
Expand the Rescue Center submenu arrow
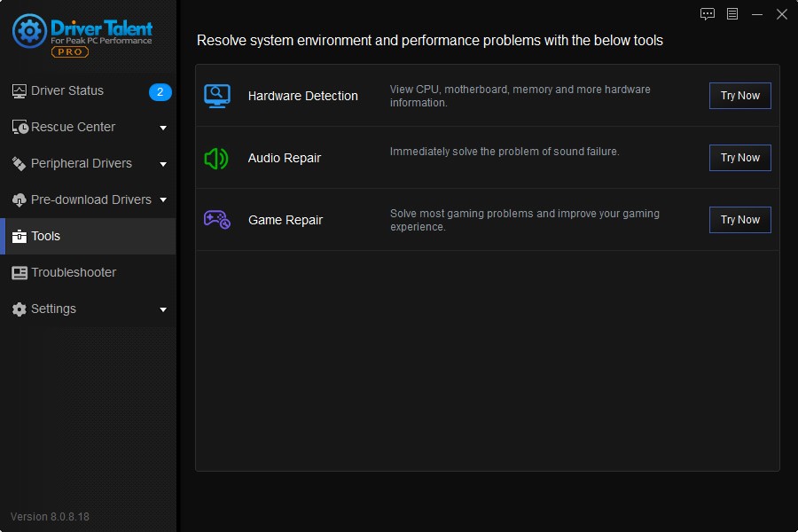(x=163, y=128)
